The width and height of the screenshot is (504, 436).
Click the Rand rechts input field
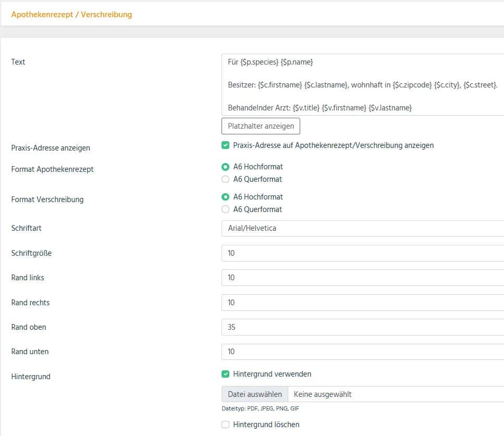363,303
